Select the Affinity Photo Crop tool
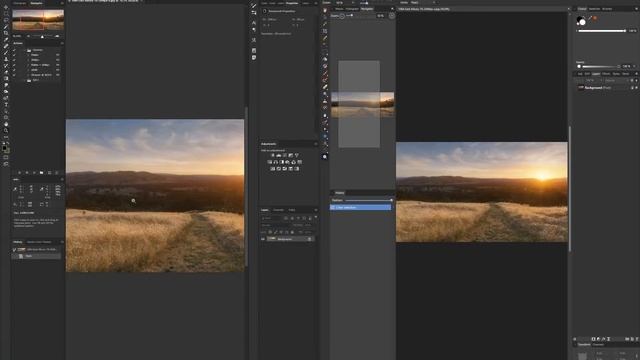 coord(324,31)
